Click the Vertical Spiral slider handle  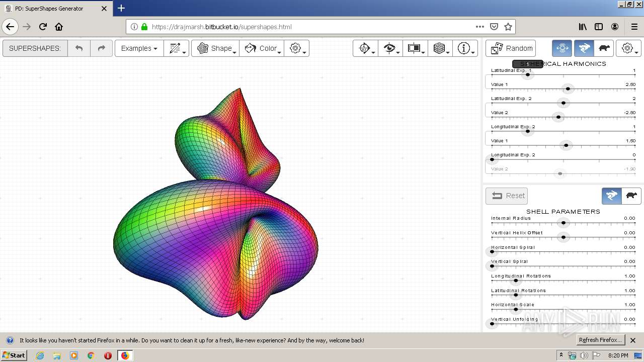click(x=492, y=266)
